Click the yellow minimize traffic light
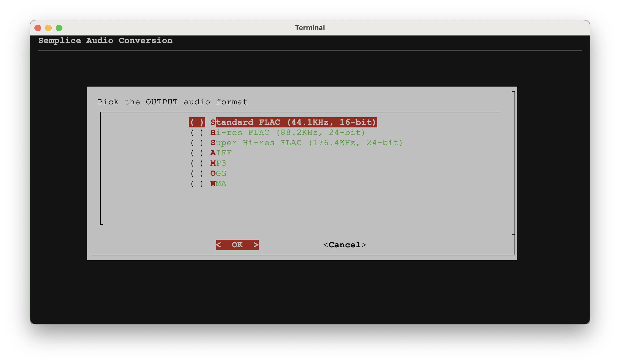Image resolution: width=620 pixels, height=364 pixels. point(49,28)
